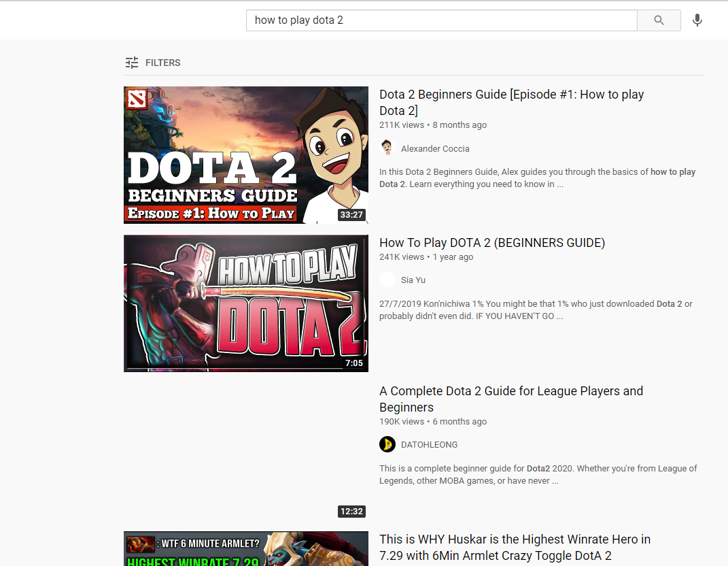Screen dimensions: 728x566
Task: Open title 'How To Play DOTA 2 (BEGINNERS GUIDE)'
Action: 492,243
